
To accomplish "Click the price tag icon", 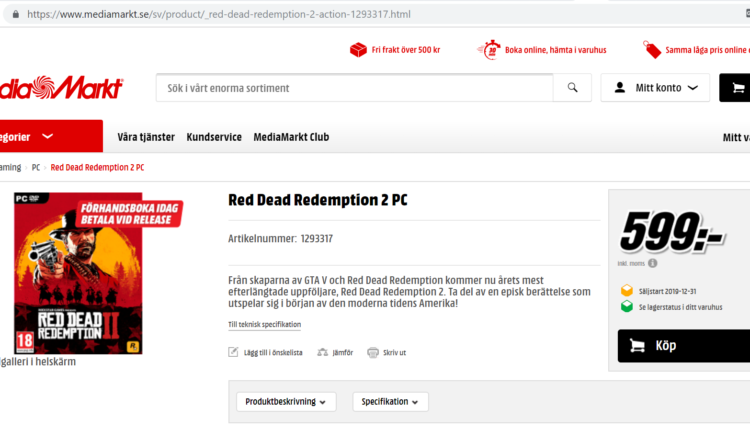I will [651, 50].
